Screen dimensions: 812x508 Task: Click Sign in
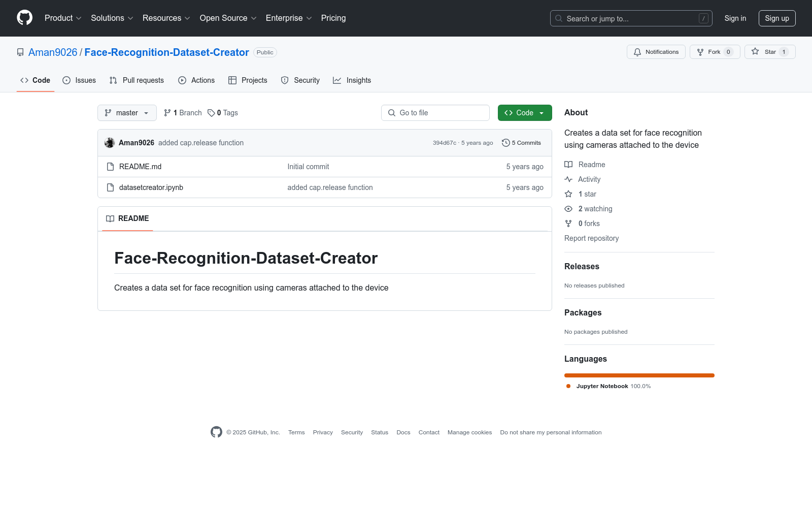(x=735, y=18)
